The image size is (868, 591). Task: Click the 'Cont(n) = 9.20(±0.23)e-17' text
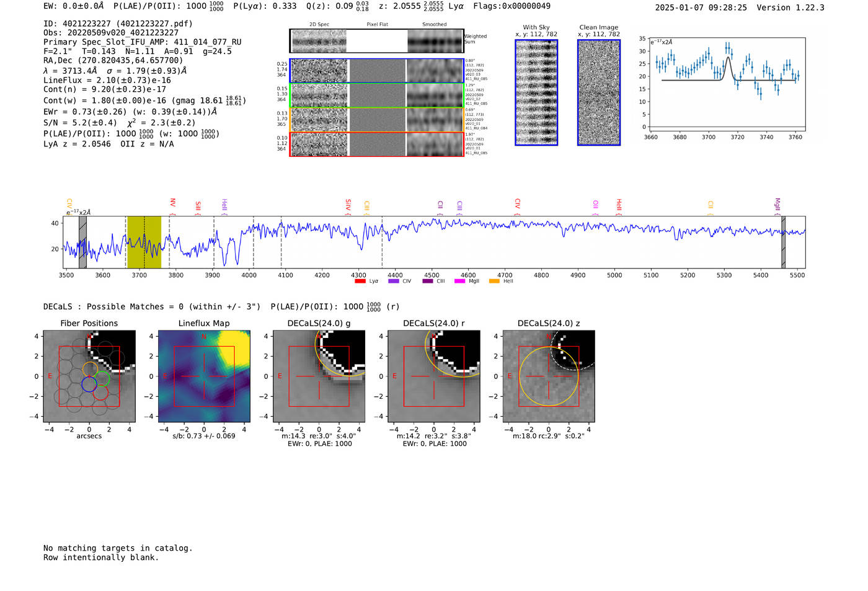[x=105, y=89]
